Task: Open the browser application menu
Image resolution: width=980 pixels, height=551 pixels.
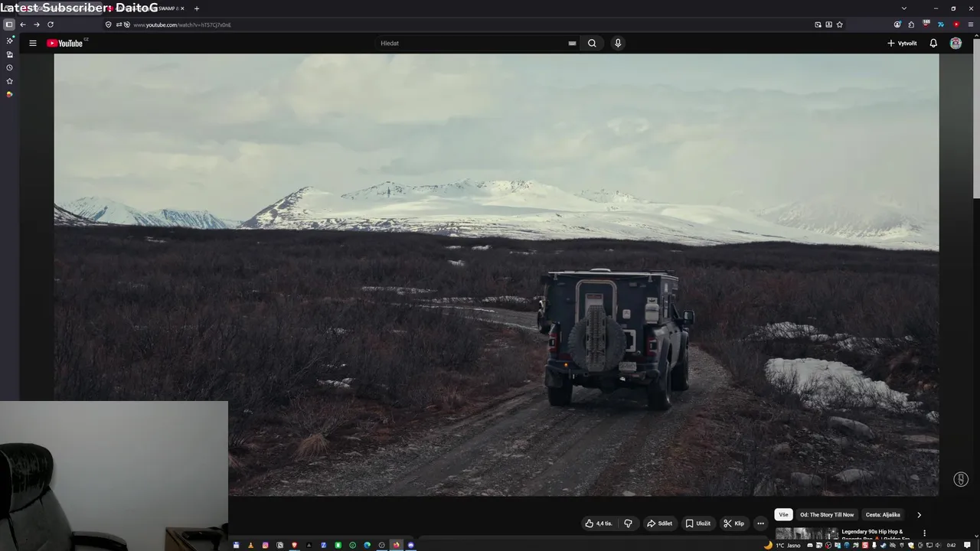Action: (970, 24)
